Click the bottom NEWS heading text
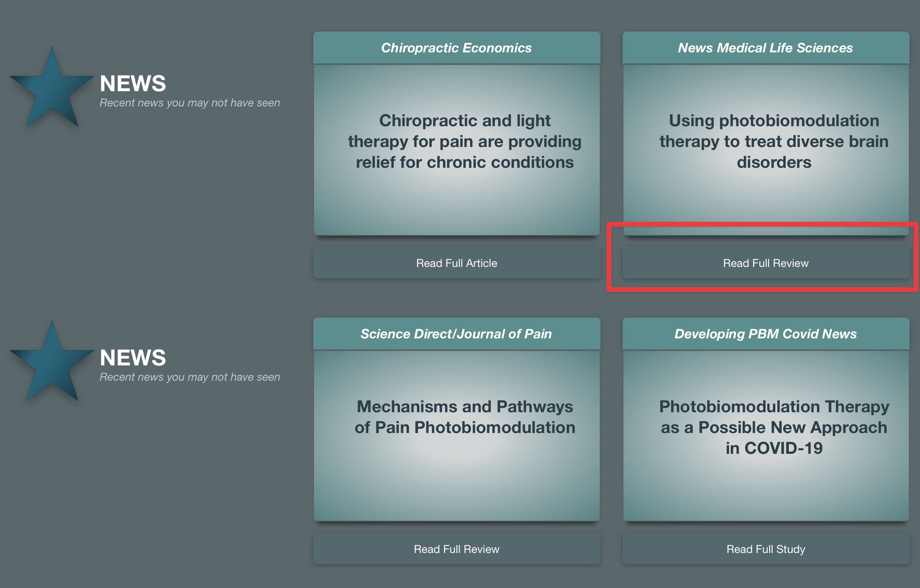 click(x=133, y=358)
